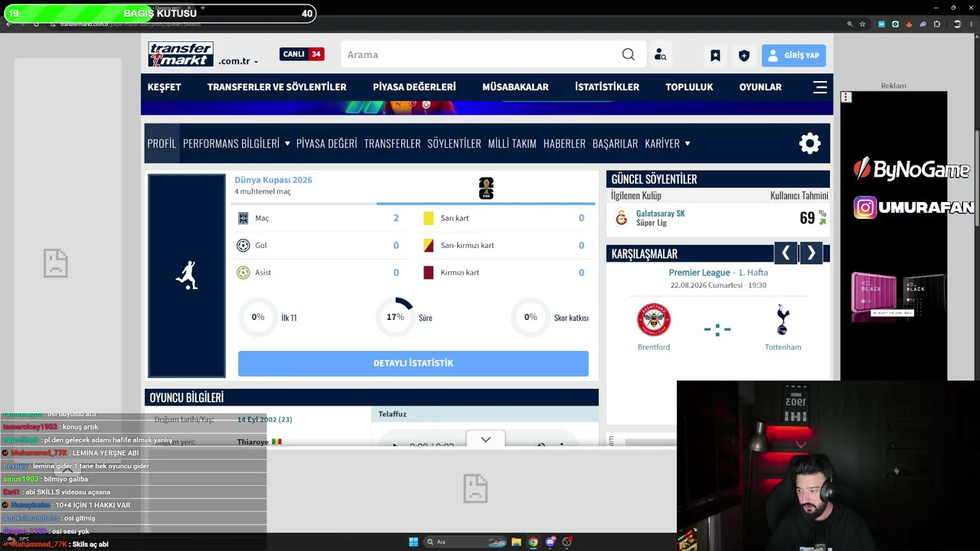Screen dimensions: 980x551
Task: Click the Tottenham club crest
Action: (x=782, y=320)
